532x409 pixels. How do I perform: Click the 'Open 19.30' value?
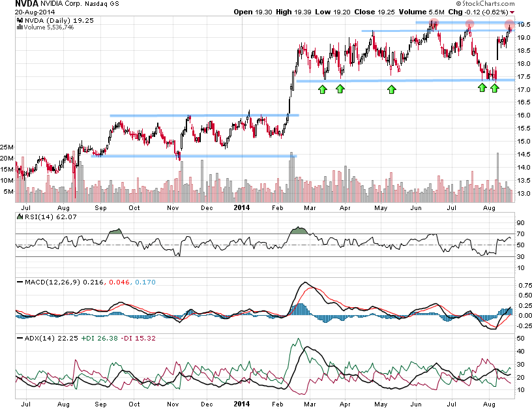pyautogui.click(x=253, y=12)
